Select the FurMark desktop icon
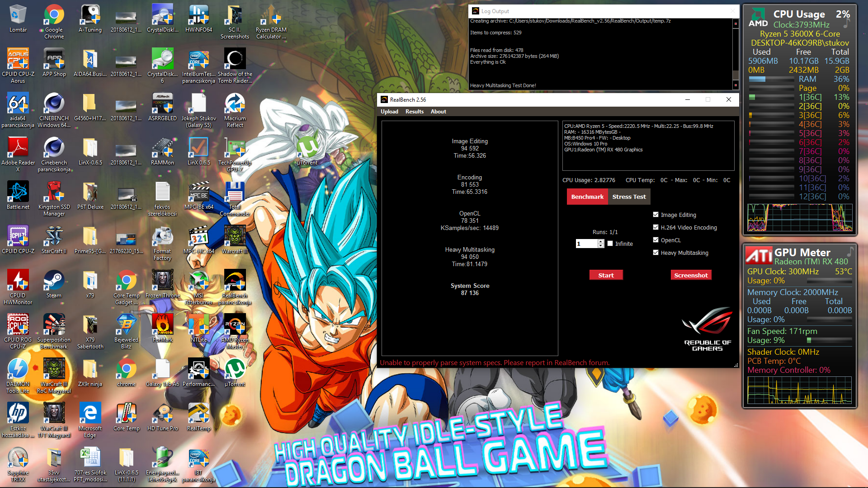 pyautogui.click(x=162, y=328)
